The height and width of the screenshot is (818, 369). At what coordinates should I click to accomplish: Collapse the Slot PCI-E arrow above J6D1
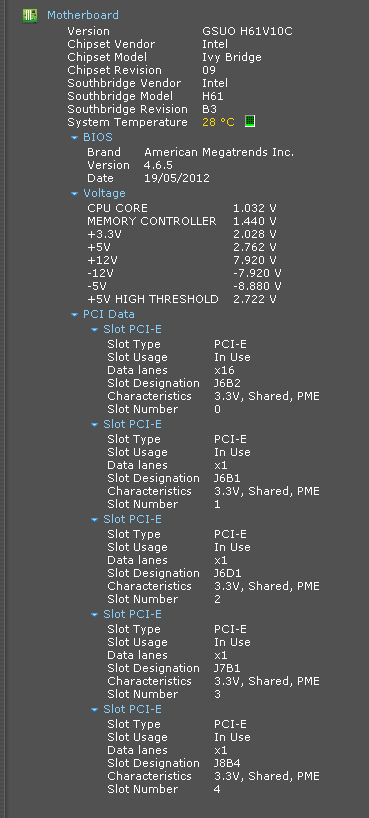coord(94,520)
